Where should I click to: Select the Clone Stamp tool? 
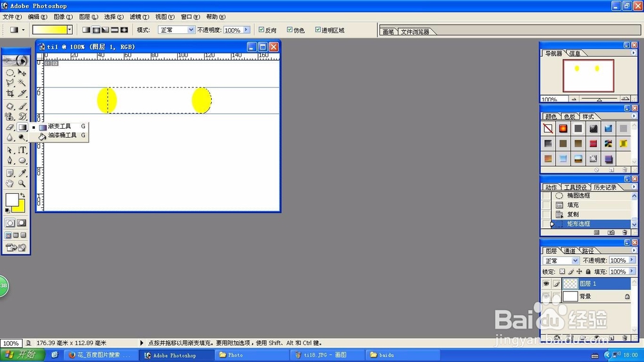[x=10, y=117]
